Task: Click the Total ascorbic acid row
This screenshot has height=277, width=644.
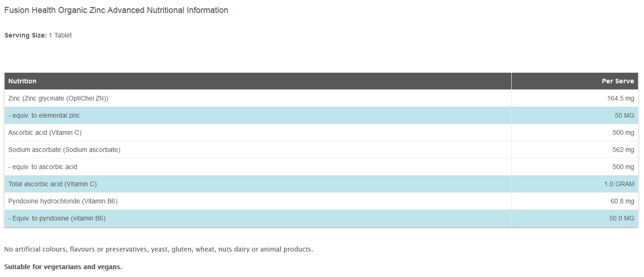Action: [x=52, y=184]
